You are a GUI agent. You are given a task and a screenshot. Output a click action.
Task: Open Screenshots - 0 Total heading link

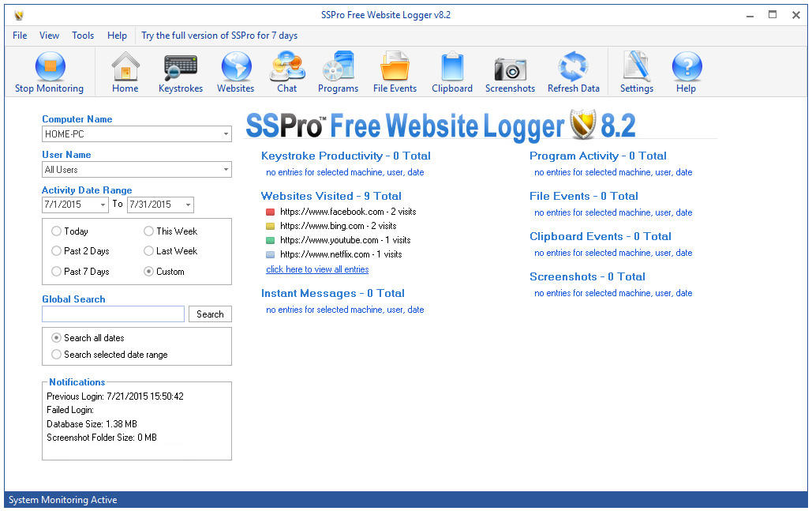click(587, 276)
